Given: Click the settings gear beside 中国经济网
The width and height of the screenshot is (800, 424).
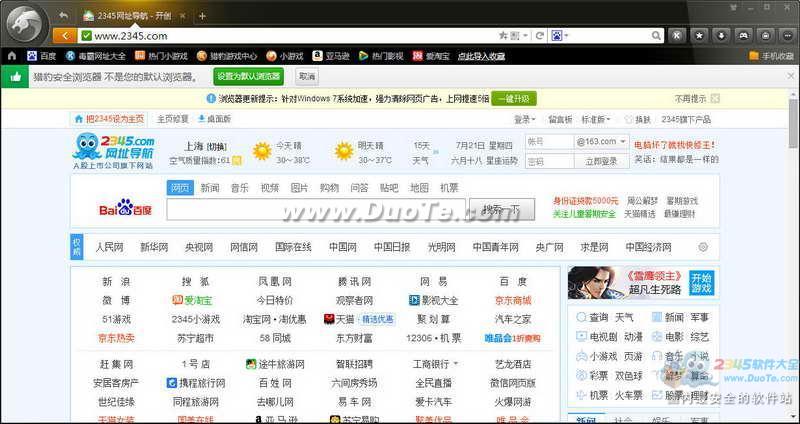Looking at the screenshot, I should pos(703,247).
